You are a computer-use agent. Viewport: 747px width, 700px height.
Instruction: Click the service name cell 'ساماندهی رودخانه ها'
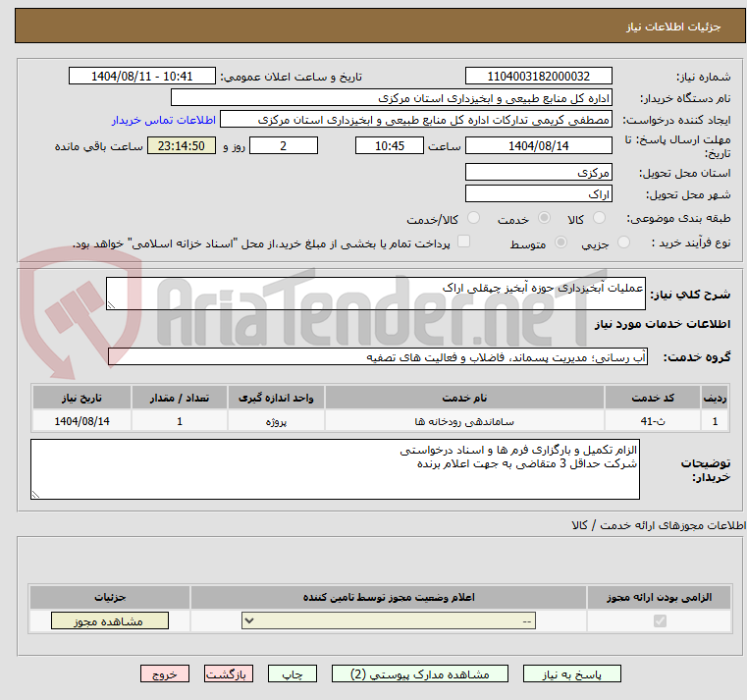[x=464, y=421]
